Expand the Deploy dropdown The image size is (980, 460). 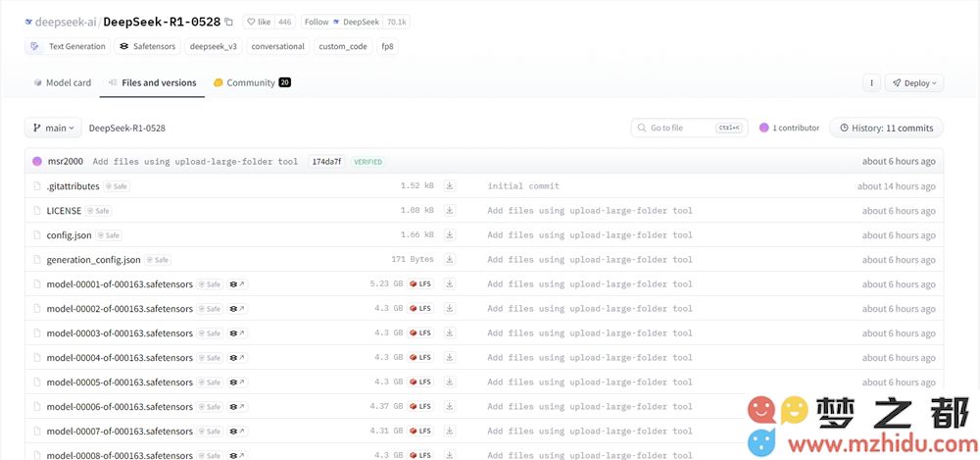pos(913,82)
